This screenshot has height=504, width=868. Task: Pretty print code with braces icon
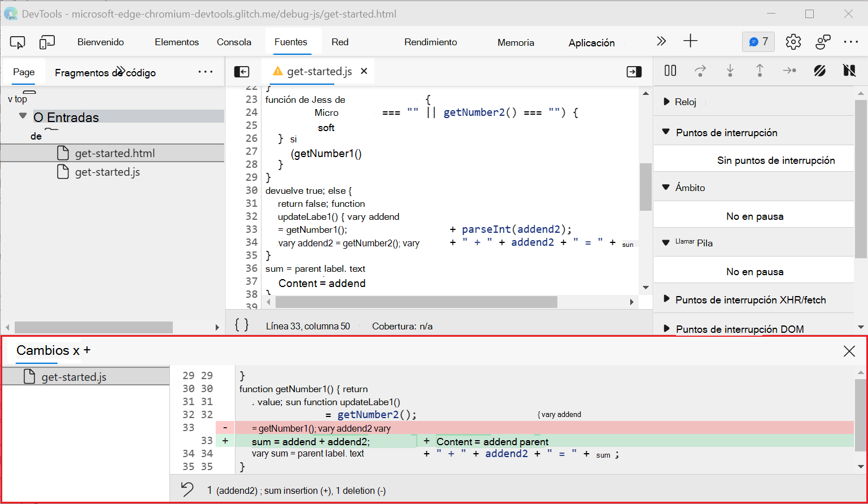242,325
